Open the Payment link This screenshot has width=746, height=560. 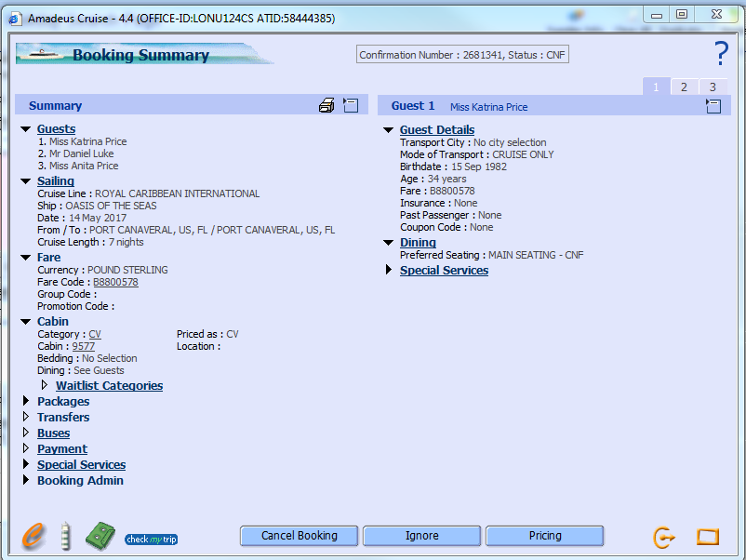click(62, 449)
